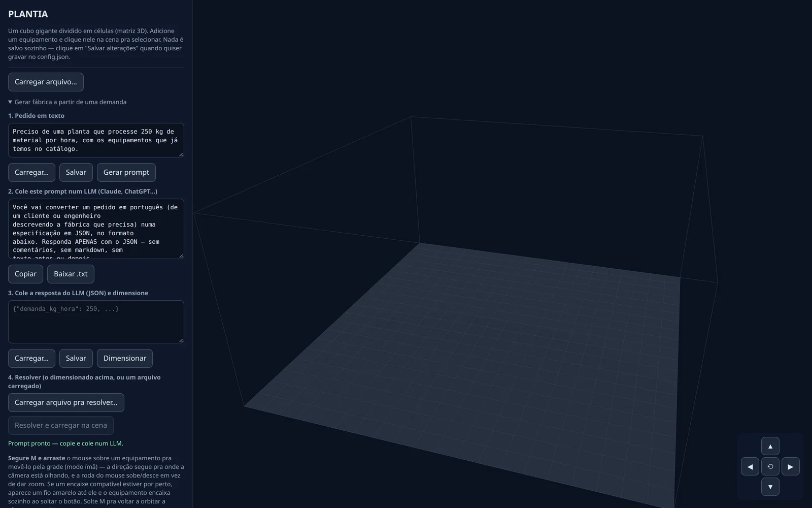
Task: Focus the LLM JSON response text area
Action: click(x=96, y=322)
